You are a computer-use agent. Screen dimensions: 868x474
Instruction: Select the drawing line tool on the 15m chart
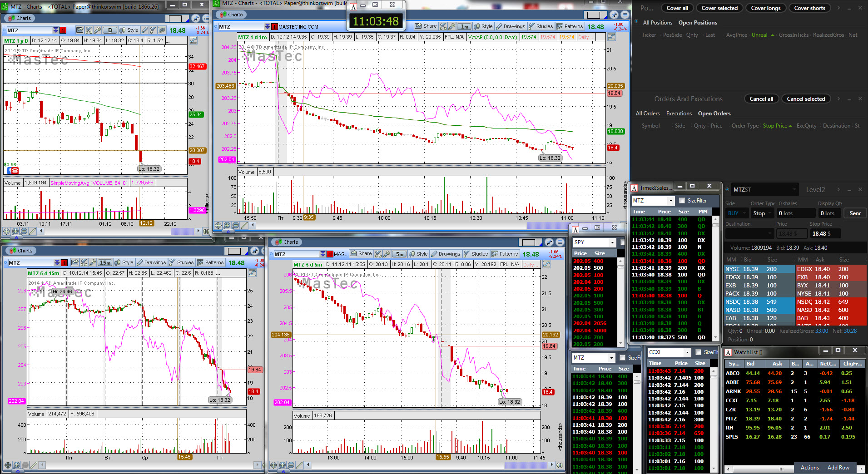point(33,465)
